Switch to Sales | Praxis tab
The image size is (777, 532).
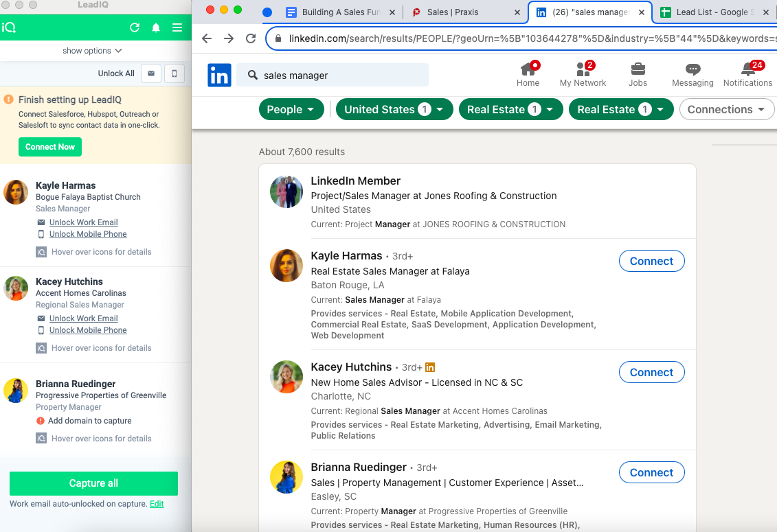pos(453,12)
